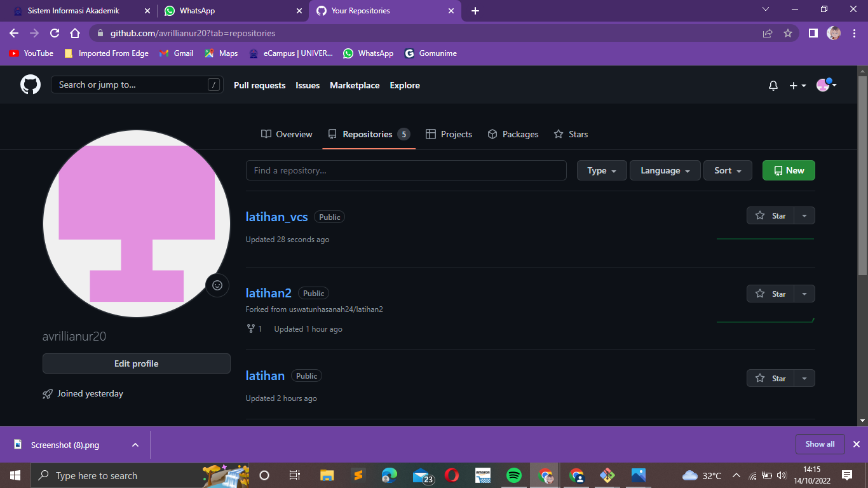This screenshot has height=488, width=868.
Task: Open Gmail bookmark
Action: point(176,53)
